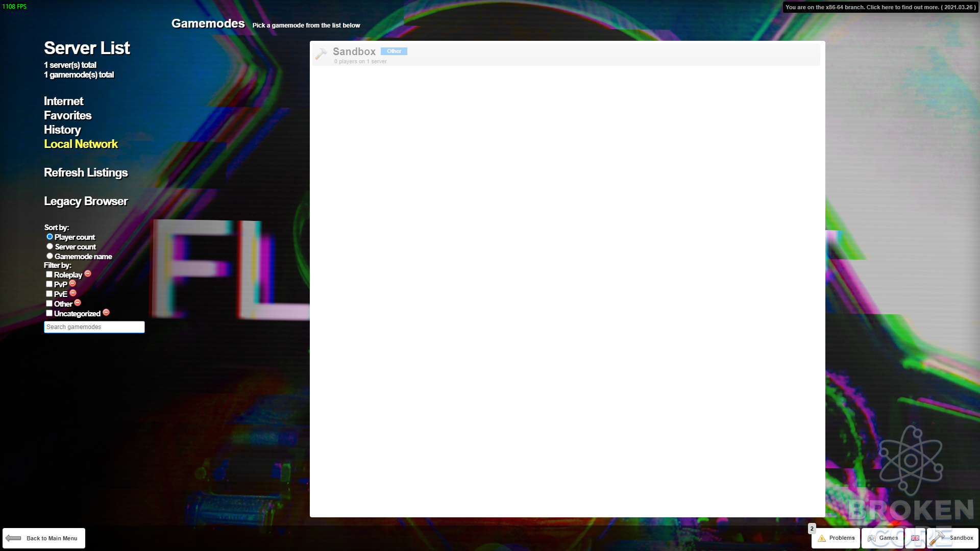
Task: Check the Uncategorized filter checkbox
Action: (x=49, y=313)
